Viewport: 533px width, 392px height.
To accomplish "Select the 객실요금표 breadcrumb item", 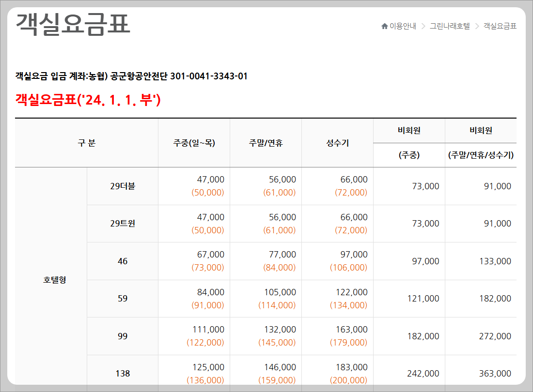I will (x=500, y=26).
